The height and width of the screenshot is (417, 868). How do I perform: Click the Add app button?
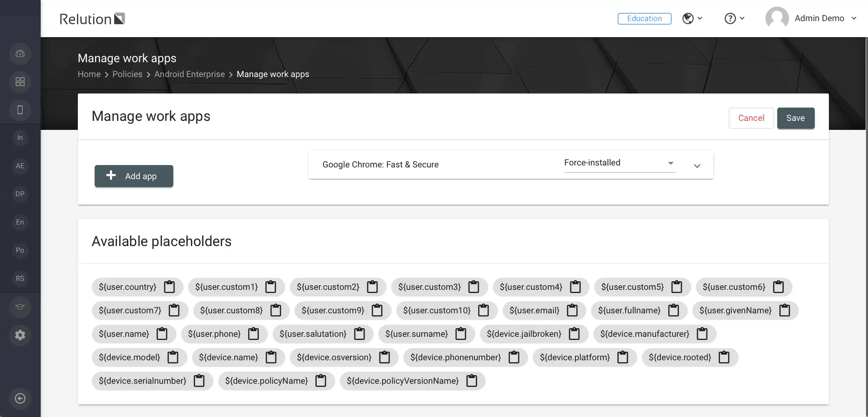[134, 176]
